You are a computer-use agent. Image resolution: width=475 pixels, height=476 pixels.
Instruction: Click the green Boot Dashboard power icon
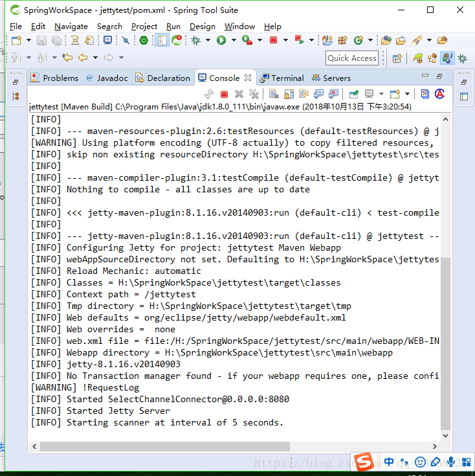[x=144, y=40]
